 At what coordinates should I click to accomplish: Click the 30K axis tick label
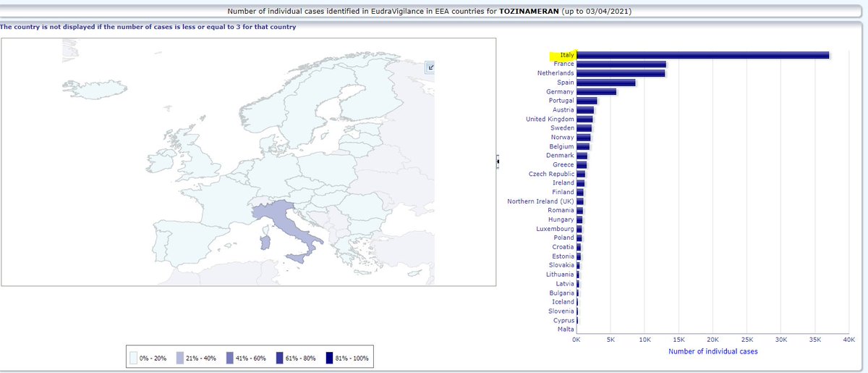tap(781, 339)
